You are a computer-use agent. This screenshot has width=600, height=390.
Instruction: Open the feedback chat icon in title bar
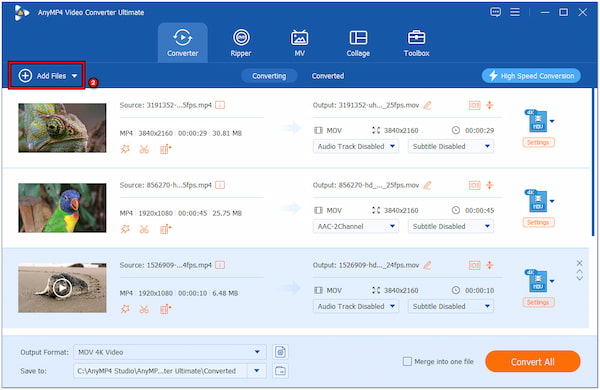pos(496,12)
